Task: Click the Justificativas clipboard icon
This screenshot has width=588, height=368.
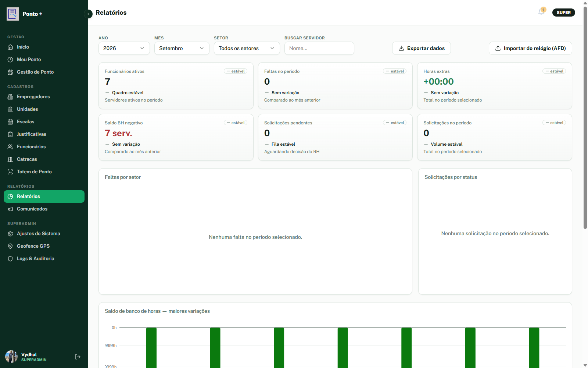Action: (10, 134)
